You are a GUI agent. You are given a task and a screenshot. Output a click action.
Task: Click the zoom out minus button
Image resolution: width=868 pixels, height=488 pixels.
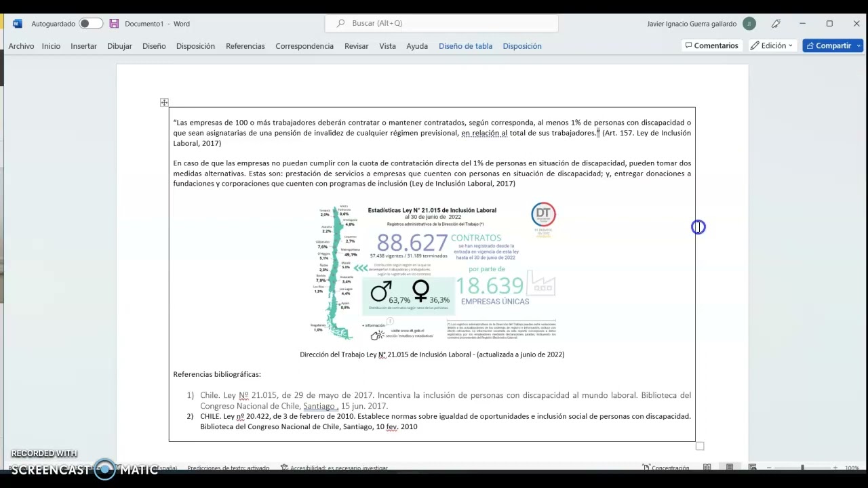tap(769, 468)
